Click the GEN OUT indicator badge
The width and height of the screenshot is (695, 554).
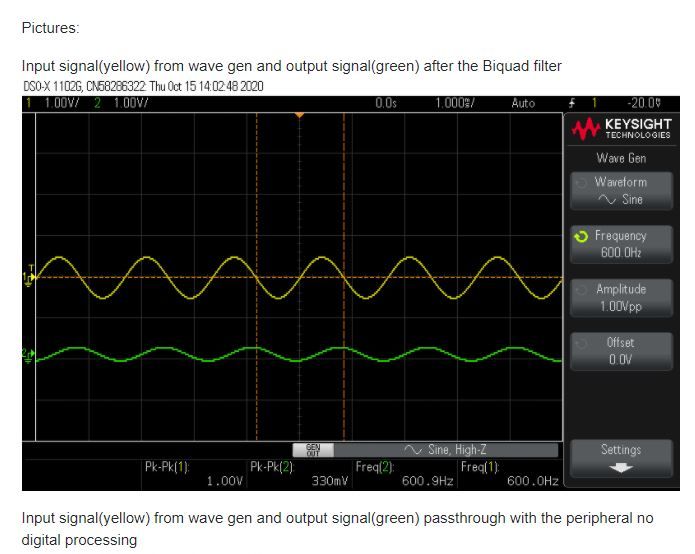coord(313,450)
